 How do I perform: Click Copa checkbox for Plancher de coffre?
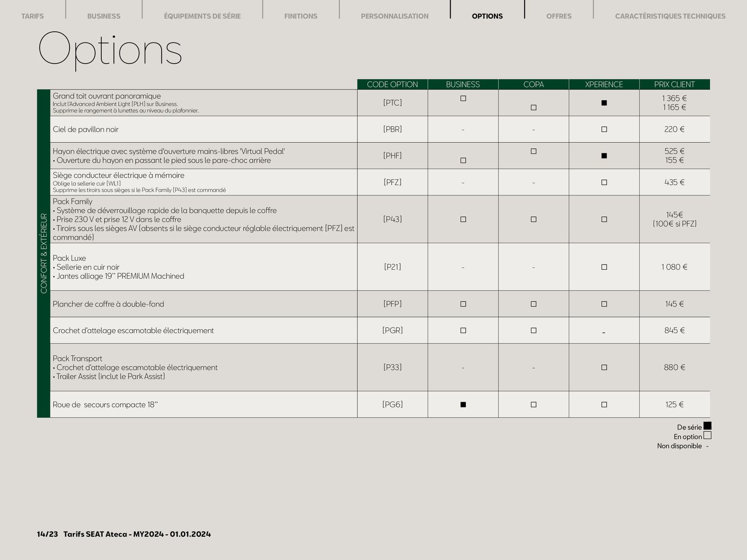click(534, 304)
